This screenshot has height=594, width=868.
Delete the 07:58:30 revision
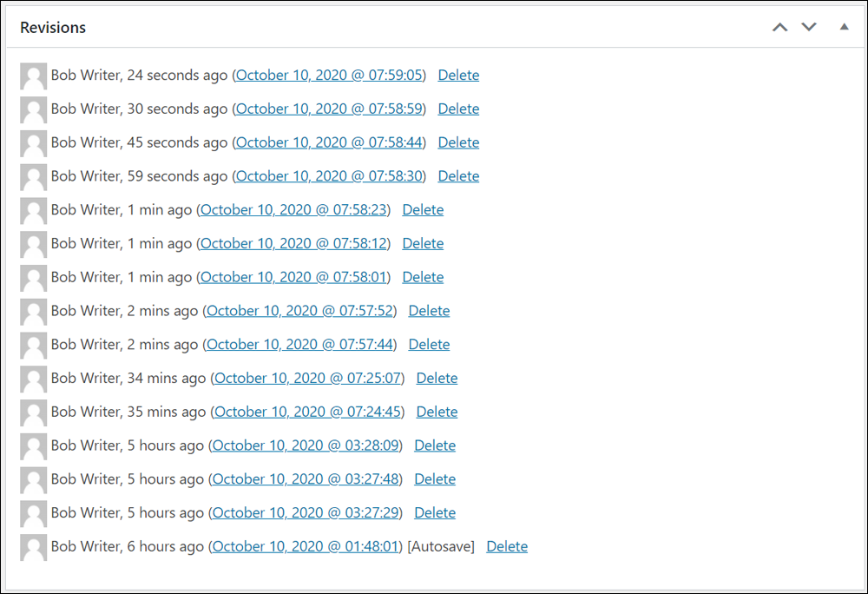tap(458, 176)
